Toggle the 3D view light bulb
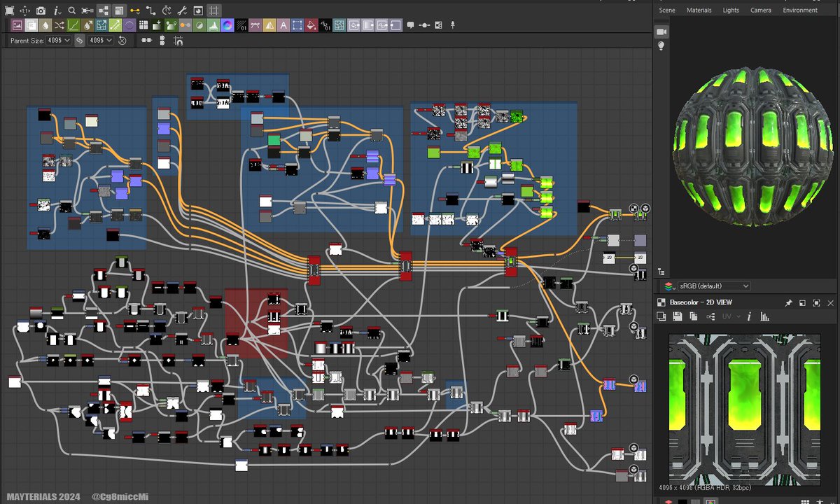This screenshot has width=840, height=504. pyautogui.click(x=661, y=46)
